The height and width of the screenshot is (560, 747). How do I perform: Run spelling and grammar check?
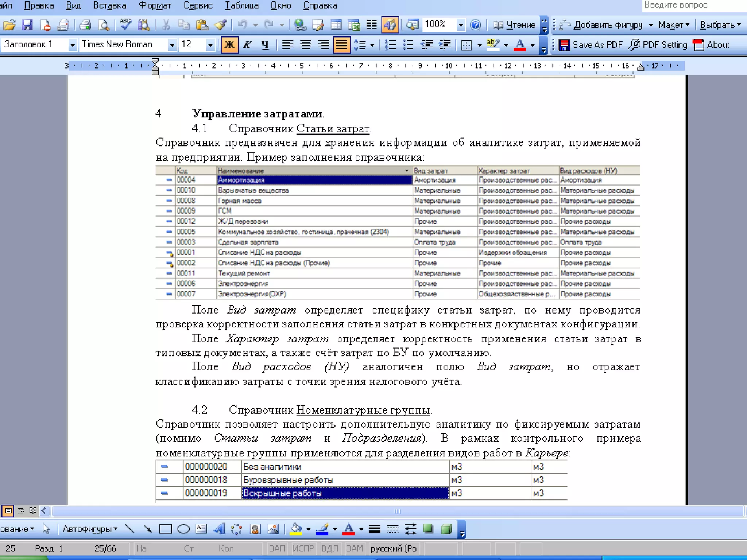[x=125, y=25]
